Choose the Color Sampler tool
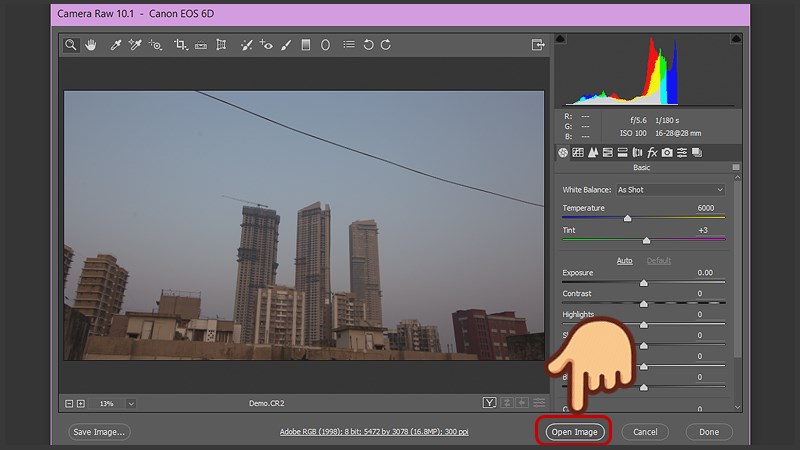800x450 pixels. pos(135,45)
